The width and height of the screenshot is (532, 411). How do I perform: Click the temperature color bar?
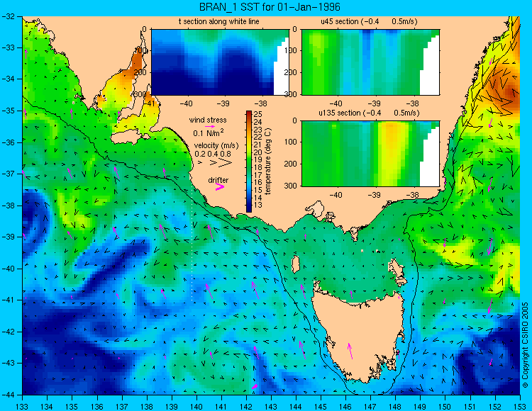pos(249,162)
